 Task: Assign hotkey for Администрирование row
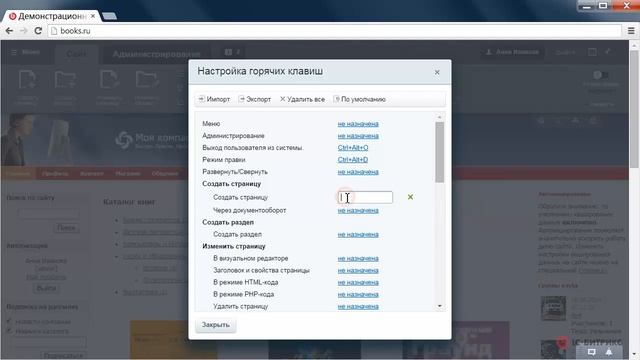[x=358, y=136]
